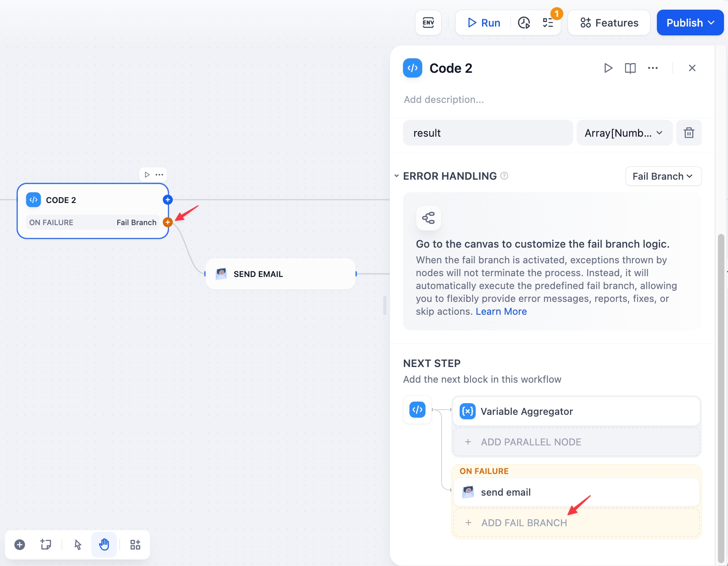
Task: Open the Array[Number] type dropdown
Action: pyautogui.click(x=624, y=133)
